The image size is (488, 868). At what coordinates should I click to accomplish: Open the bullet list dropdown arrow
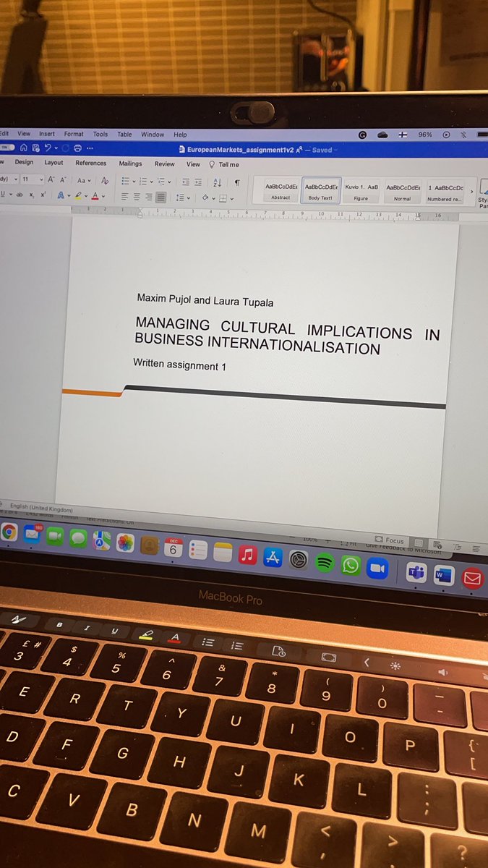coord(134,182)
